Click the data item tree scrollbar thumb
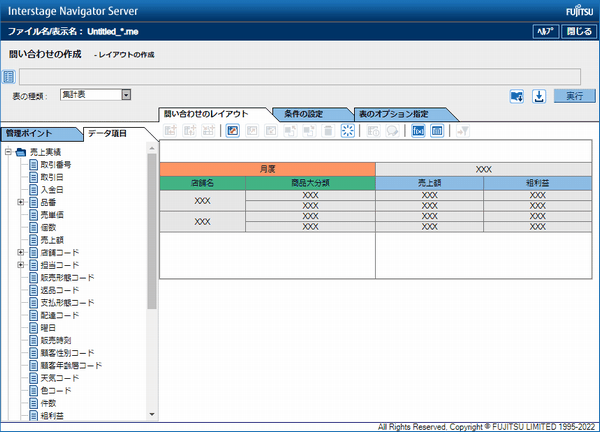 point(152,231)
